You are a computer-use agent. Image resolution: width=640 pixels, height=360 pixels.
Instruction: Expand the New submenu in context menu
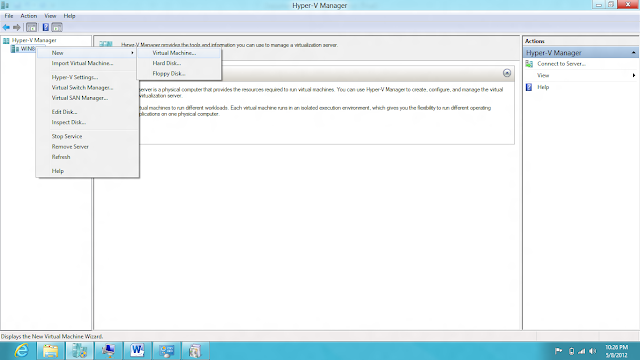tap(87, 53)
